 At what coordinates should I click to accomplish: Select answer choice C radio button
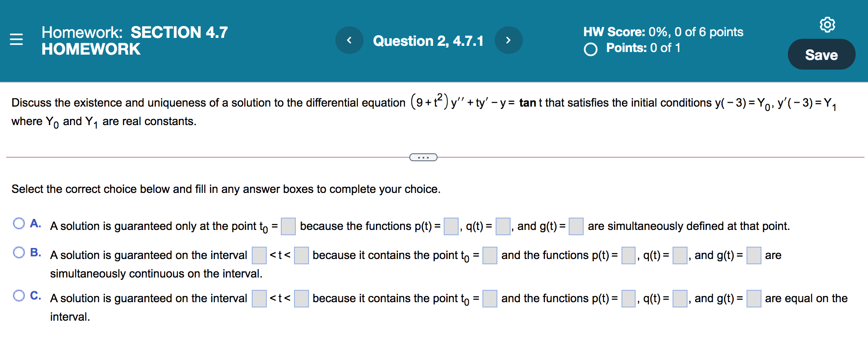pyautogui.click(x=19, y=296)
